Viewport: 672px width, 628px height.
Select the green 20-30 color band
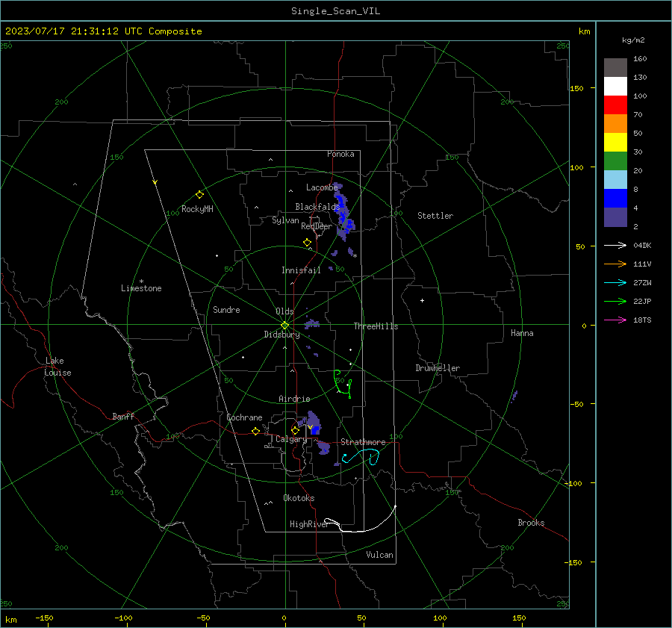tap(615, 161)
